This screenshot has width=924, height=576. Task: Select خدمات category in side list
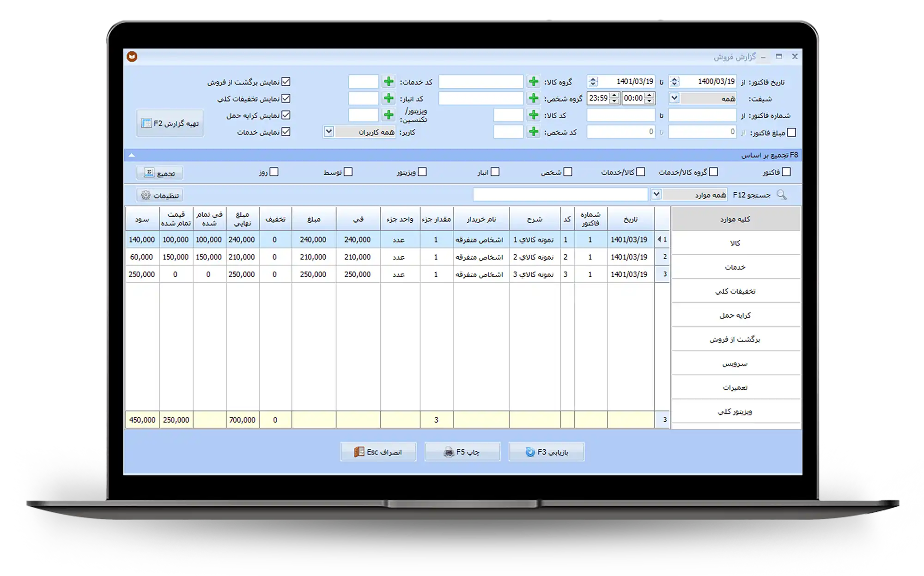[x=735, y=267]
